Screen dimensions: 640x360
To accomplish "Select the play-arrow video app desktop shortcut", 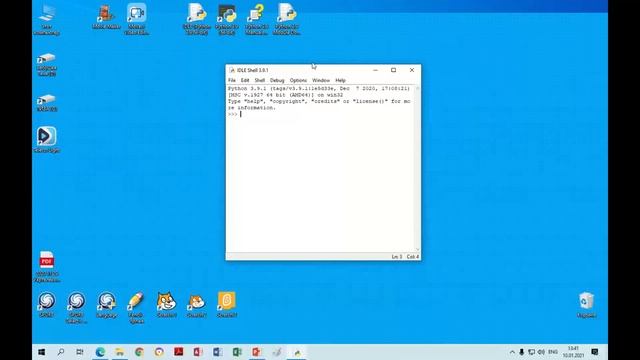I will click(47, 140).
